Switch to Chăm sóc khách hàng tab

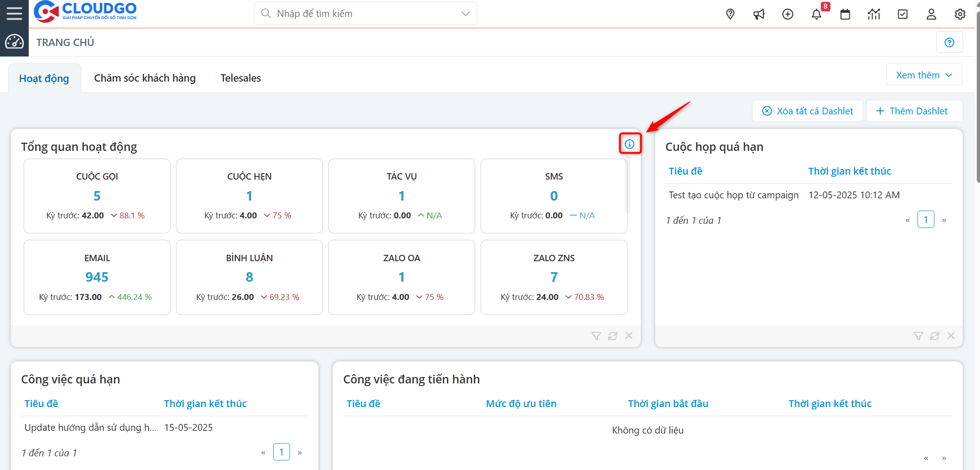click(145, 78)
